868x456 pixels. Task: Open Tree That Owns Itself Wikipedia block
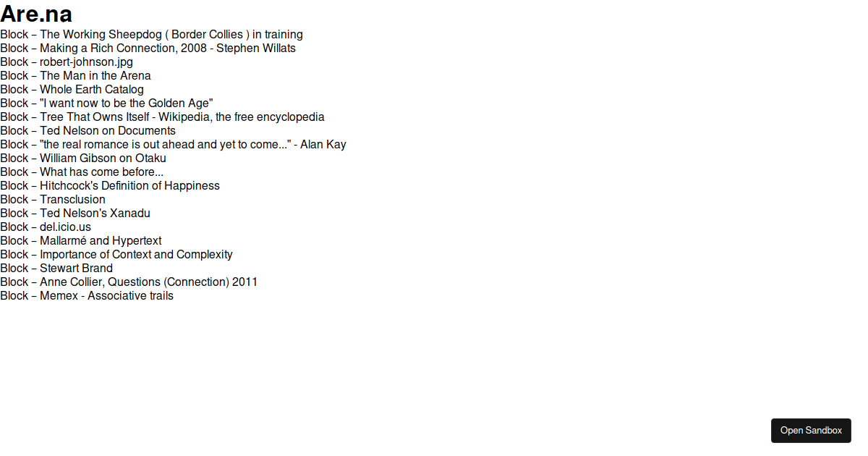[x=162, y=117]
